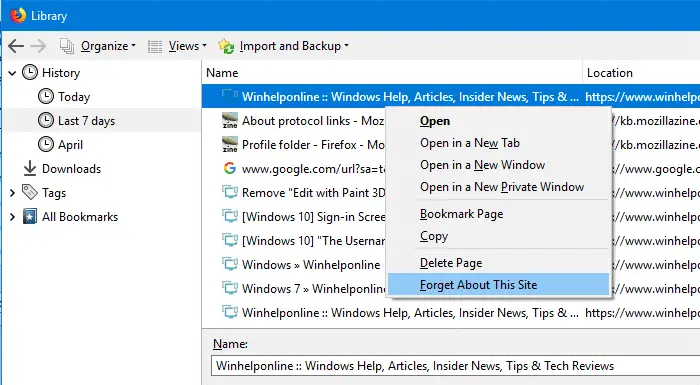Choose Forget About This Site
700x385 pixels.
tap(499, 285)
